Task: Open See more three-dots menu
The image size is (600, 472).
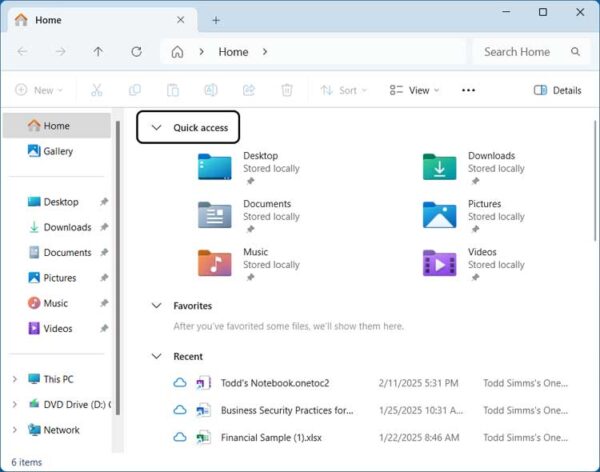Action: (468, 90)
